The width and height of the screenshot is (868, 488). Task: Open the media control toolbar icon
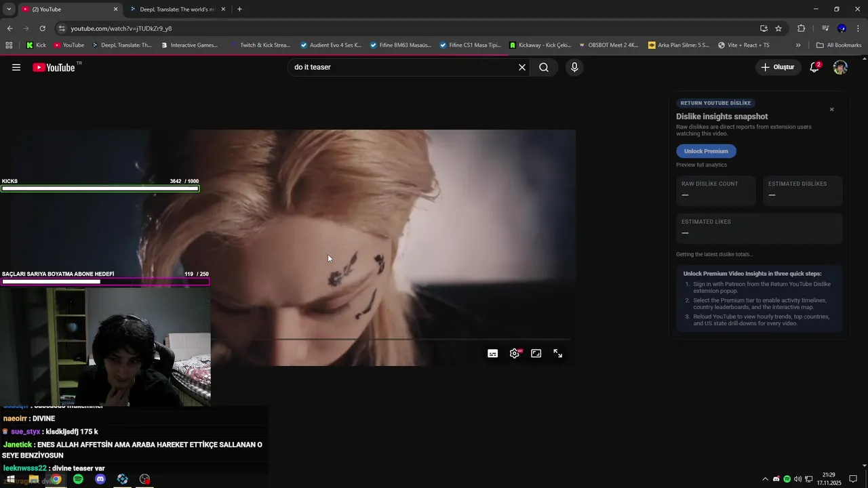point(825,28)
